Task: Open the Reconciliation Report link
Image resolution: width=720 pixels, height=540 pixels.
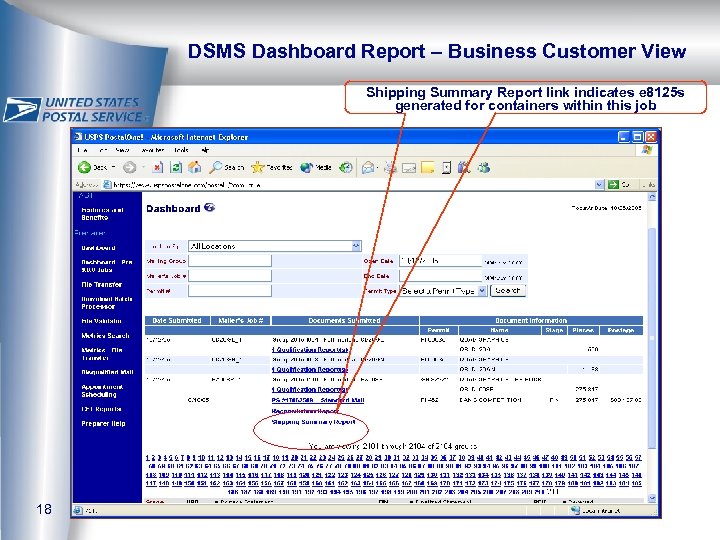Action: [x=305, y=411]
